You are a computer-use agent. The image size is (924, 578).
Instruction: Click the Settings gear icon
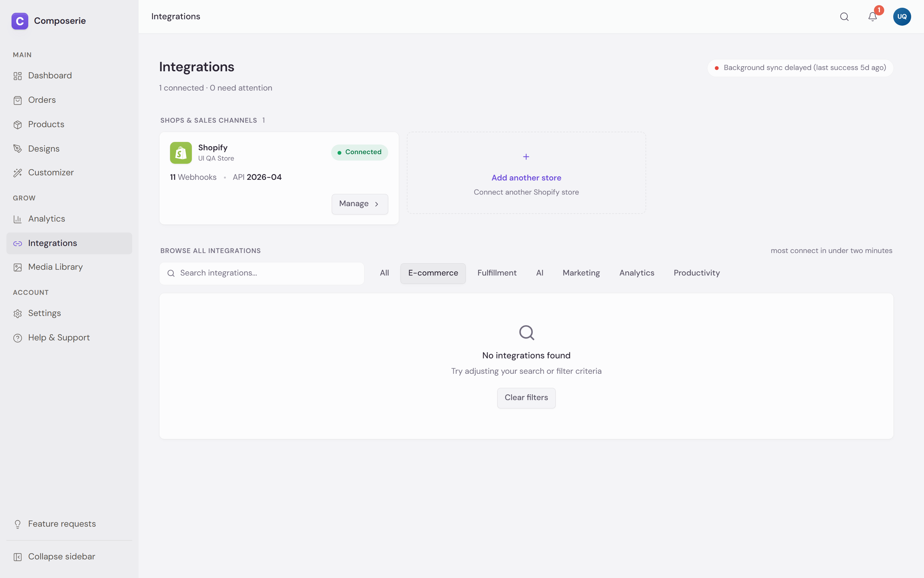pos(18,313)
